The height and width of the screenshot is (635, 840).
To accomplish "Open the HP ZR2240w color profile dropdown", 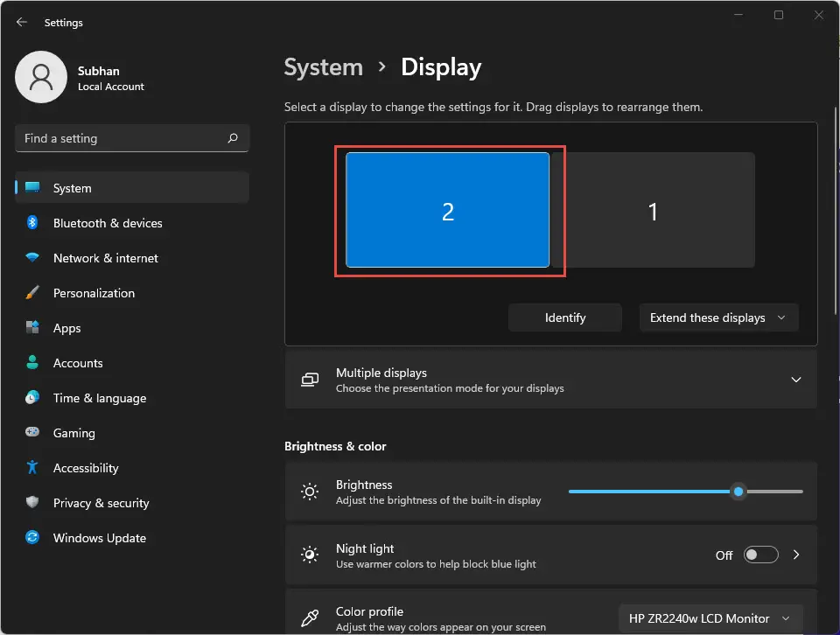I will pos(709,618).
